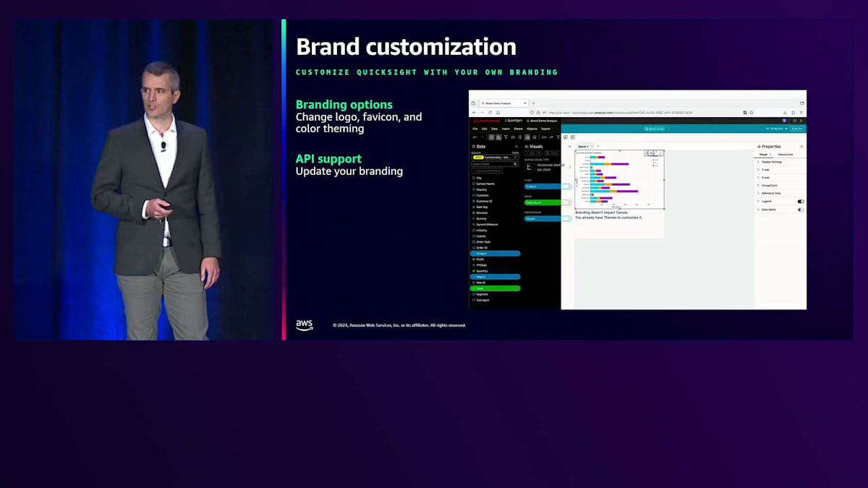
Task: Expand the change visual type arrow
Action: (x=570, y=167)
